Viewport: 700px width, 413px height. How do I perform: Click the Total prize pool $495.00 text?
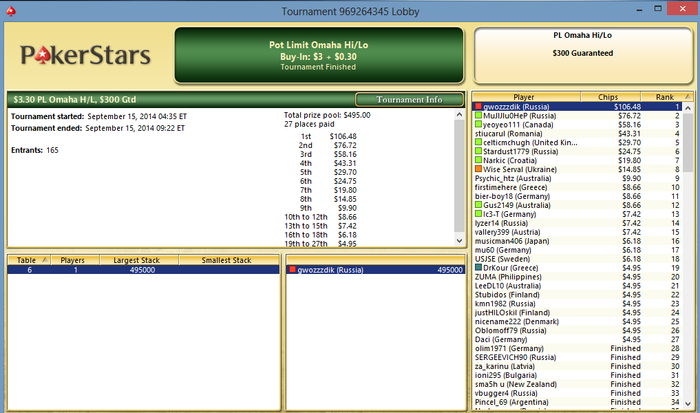327,115
